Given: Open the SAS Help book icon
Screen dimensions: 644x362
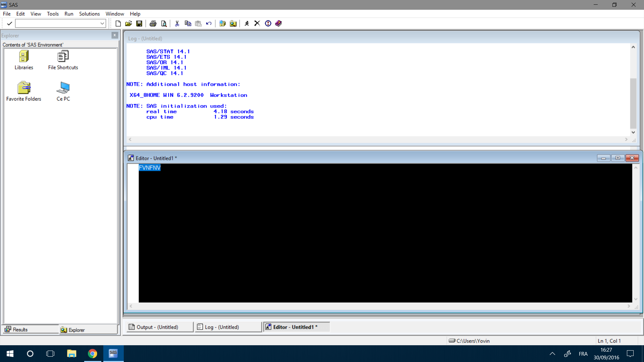Looking at the screenshot, I should click(278, 23).
